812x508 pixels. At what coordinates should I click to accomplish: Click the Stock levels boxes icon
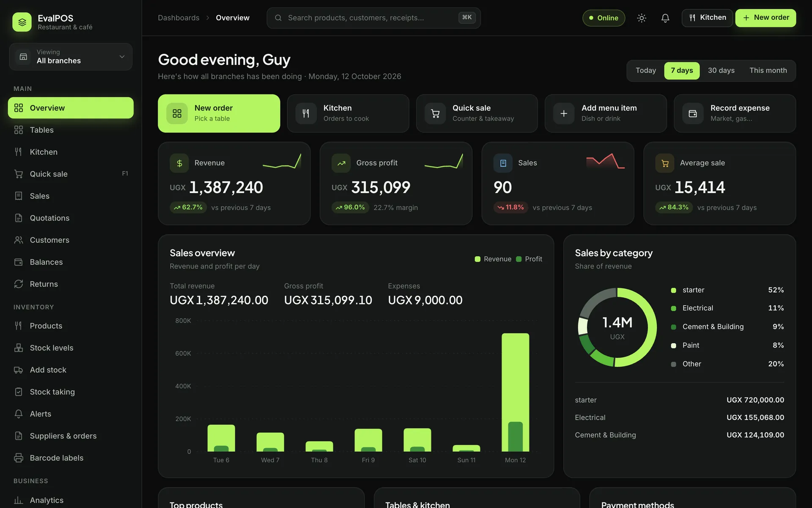click(19, 348)
